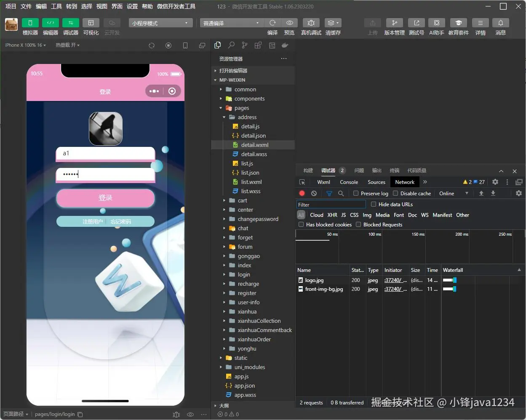Open detail.wxml in file tree
This screenshot has height=420, width=526.
(x=254, y=145)
